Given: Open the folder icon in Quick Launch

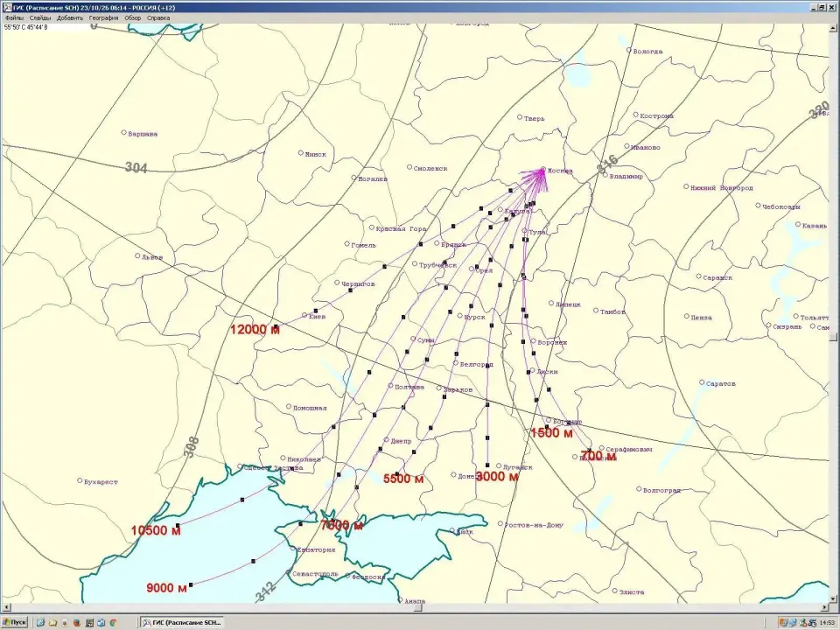Looking at the screenshot, I should [52, 622].
